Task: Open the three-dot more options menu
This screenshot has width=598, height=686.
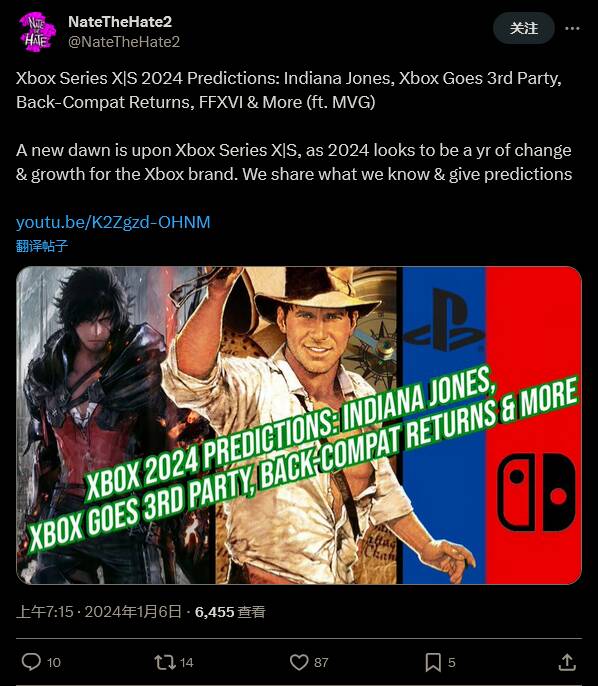Action: pyautogui.click(x=572, y=28)
